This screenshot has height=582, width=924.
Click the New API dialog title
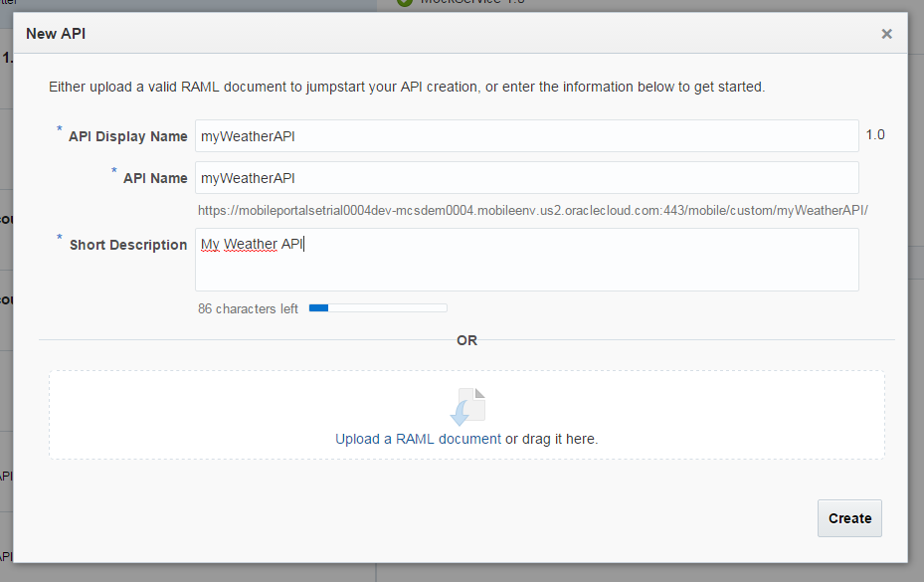click(x=56, y=34)
